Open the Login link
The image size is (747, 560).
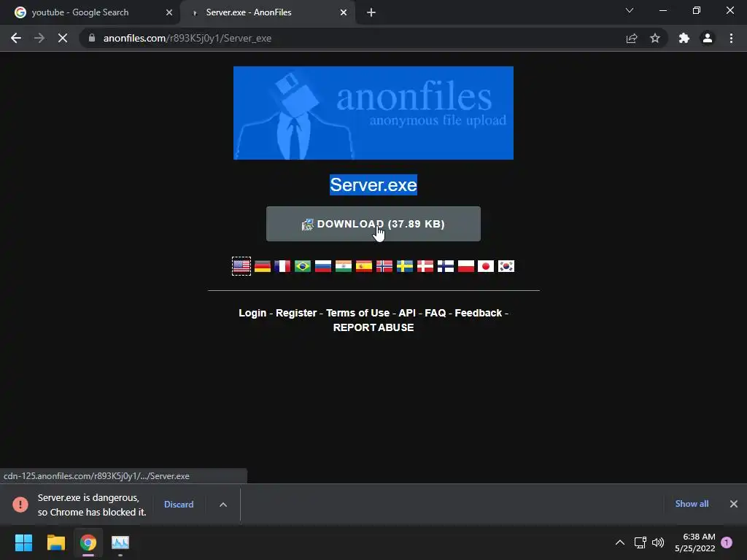point(252,313)
